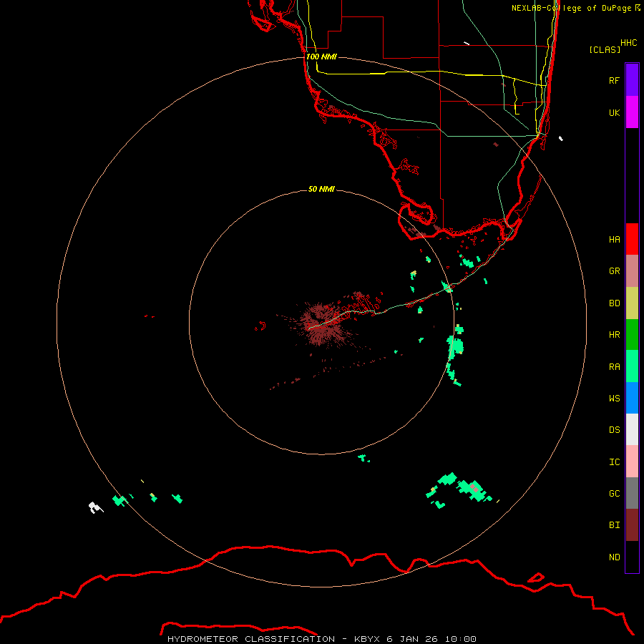Click the IC legend label
The width and height of the screenshot is (644, 644).
614,462
